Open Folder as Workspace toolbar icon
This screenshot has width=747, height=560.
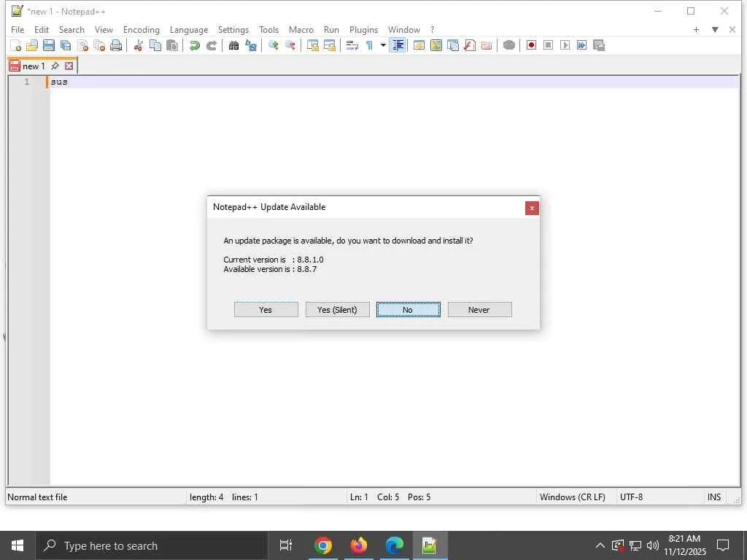[487, 46]
